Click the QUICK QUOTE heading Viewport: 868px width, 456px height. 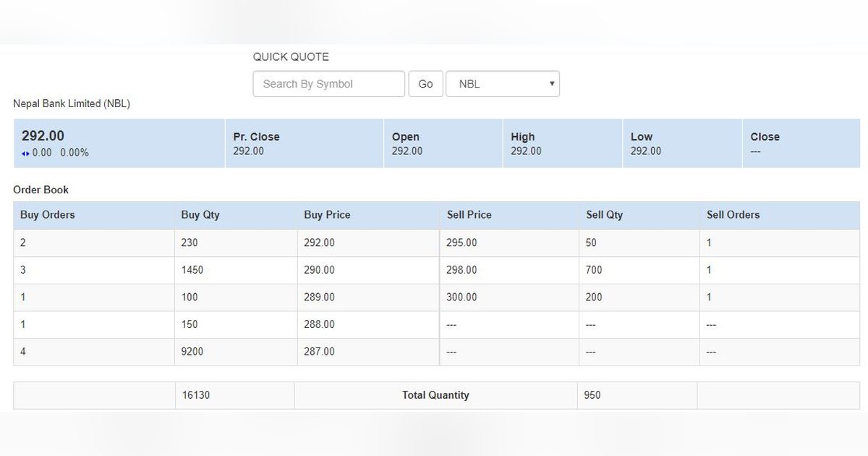(291, 56)
